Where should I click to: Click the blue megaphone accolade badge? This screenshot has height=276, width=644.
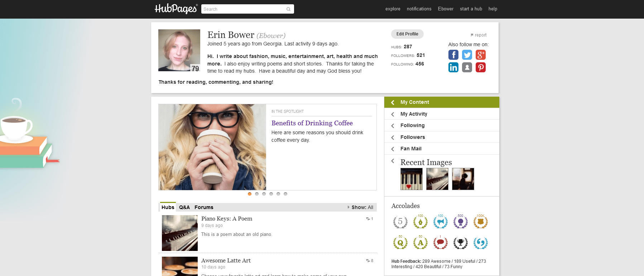tap(441, 222)
